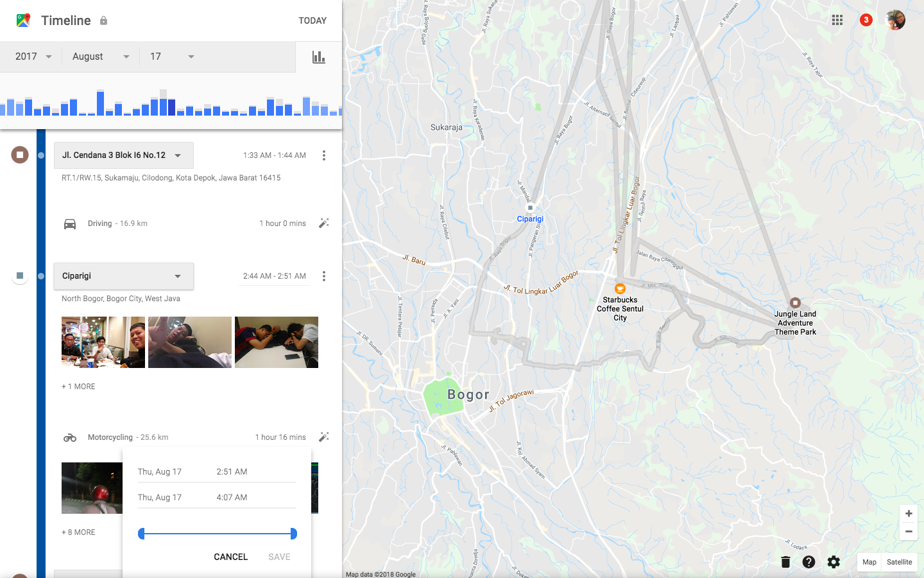The image size is (924, 578).
Task: Open the Google apps grid
Action: 837,20
